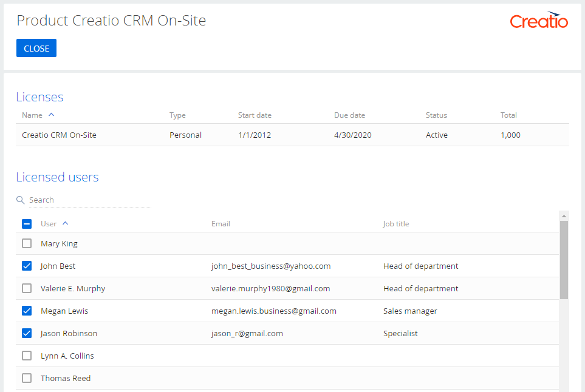Click the Personal license type cell
The width and height of the screenshot is (585, 392).
pyautogui.click(x=185, y=135)
